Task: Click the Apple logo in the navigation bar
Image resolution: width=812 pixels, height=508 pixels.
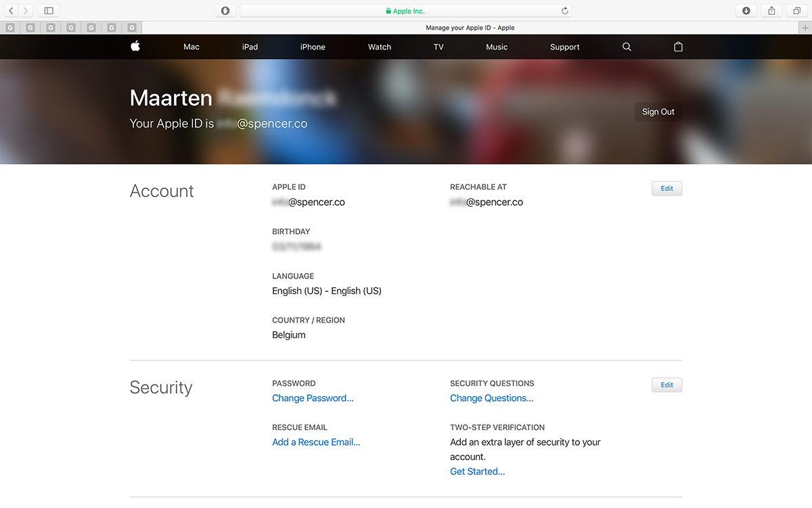Action: tap(135, 47)
